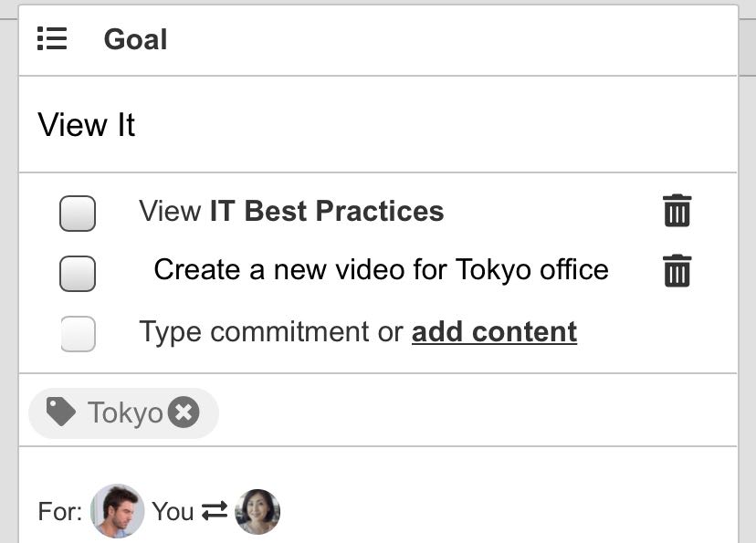Click the man's avatar next to For

click(x=118, y=511)
